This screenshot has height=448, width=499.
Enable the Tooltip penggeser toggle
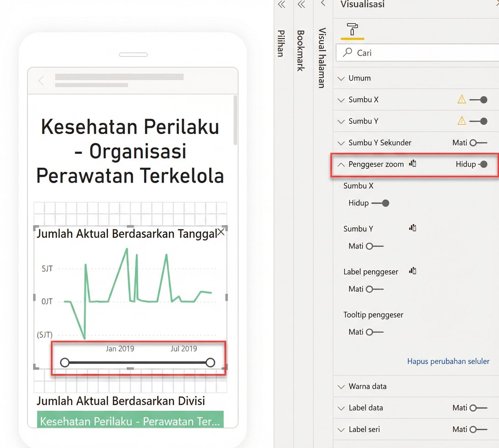pyautogui.click(x=375, y=332)
